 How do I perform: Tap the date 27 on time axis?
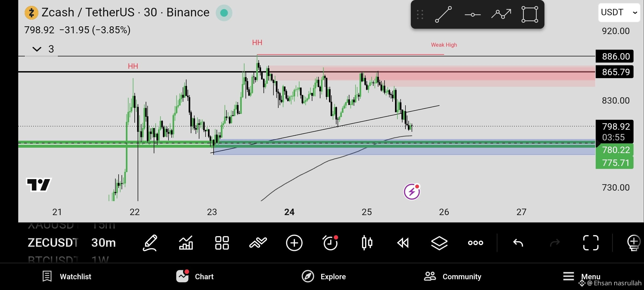(x=521, y=212)
